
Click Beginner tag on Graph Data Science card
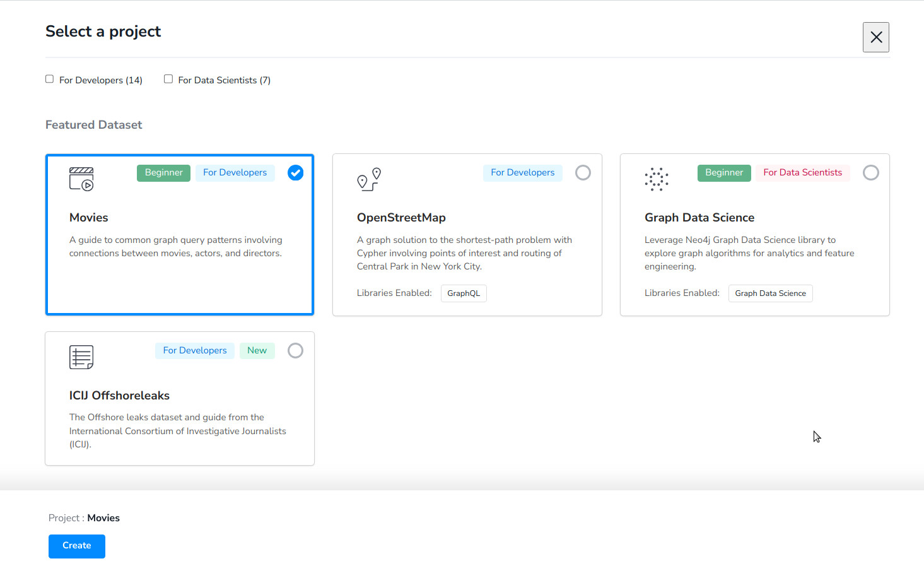[724, 173]
